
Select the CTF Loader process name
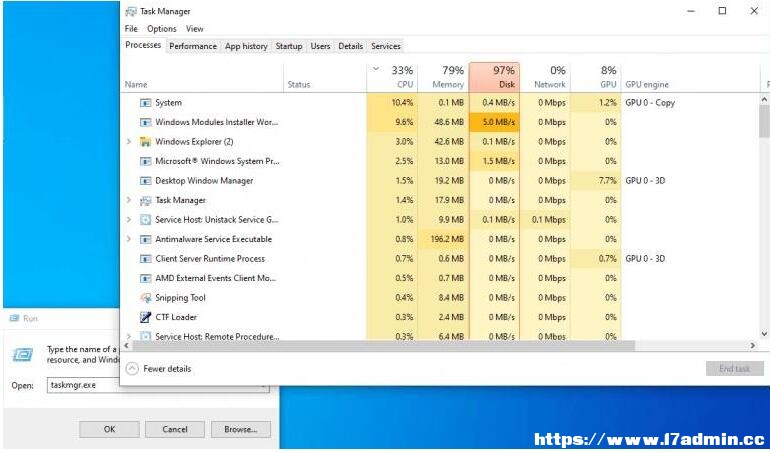pyautogui.click(x=176, y=317)
